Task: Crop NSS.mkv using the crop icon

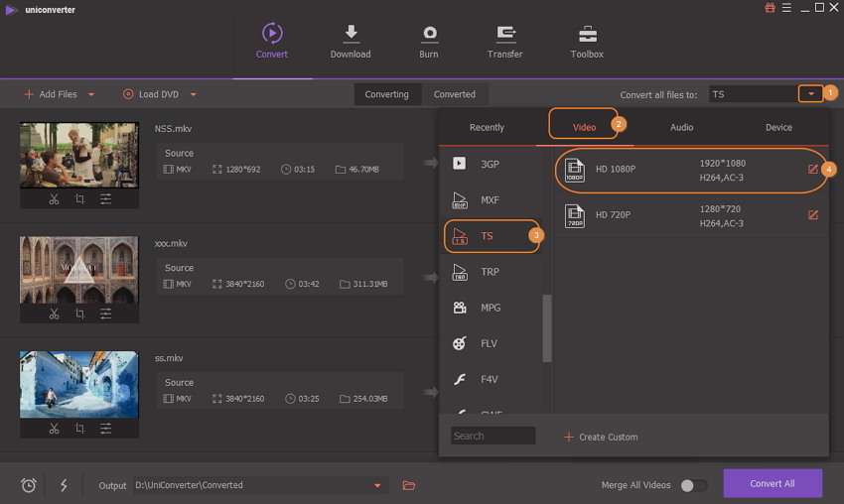Action: coord(79,199)
